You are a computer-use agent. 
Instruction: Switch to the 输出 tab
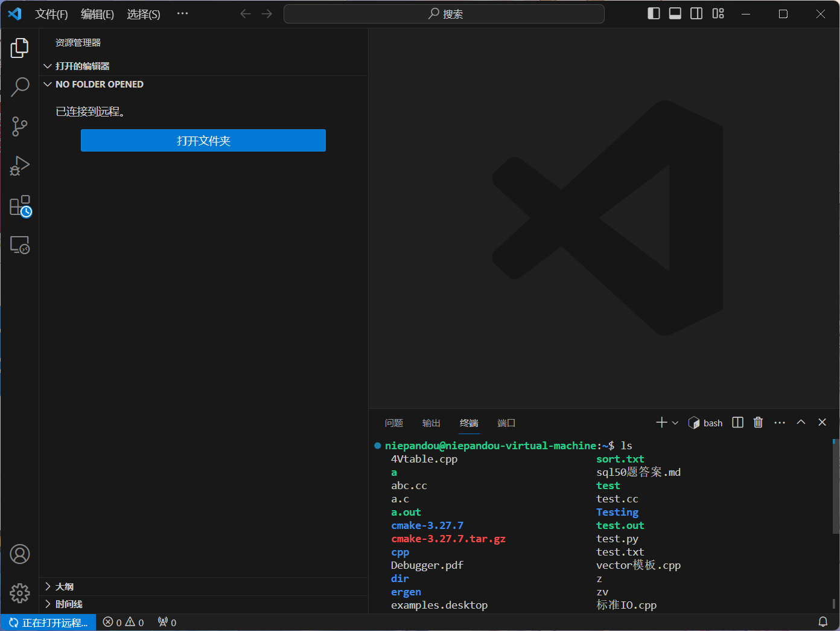[x=431, y=423]
